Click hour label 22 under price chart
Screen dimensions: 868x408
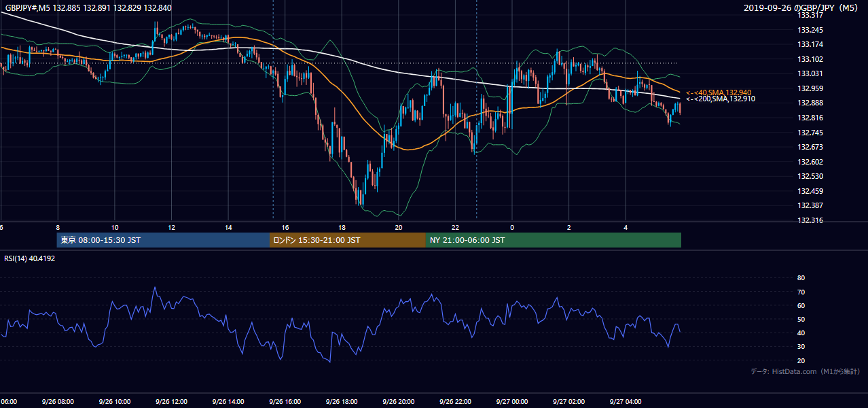(x=455, y=228)
